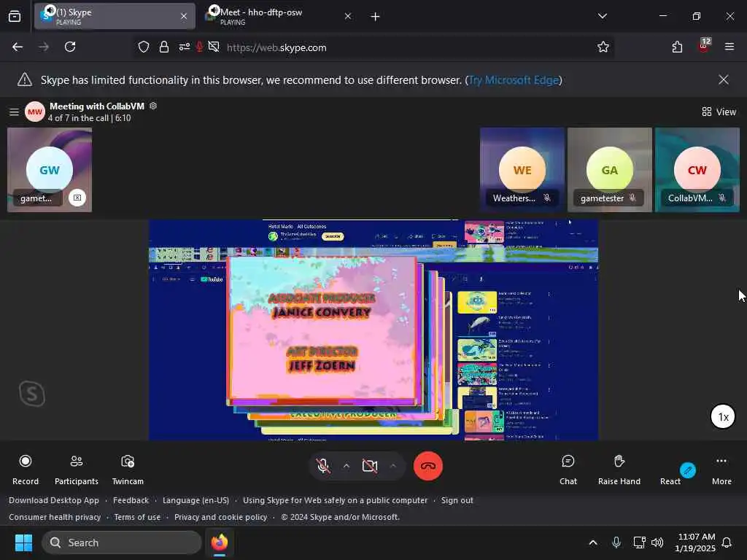Screen dimensions: 747x560
Task: Open network display icon in system tray
Action: pyautogui.click(x=639, y=542)
